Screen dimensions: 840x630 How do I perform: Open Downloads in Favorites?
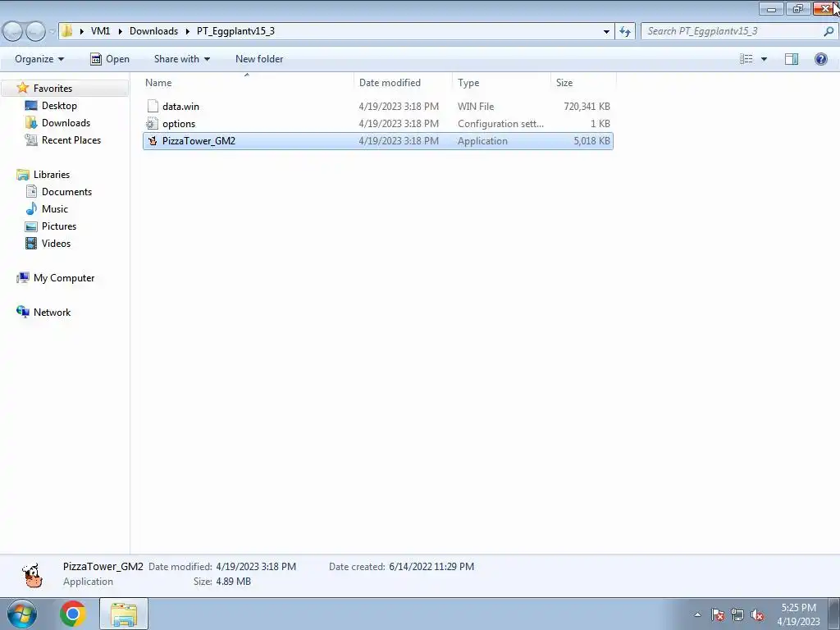[x=66, y=123]
